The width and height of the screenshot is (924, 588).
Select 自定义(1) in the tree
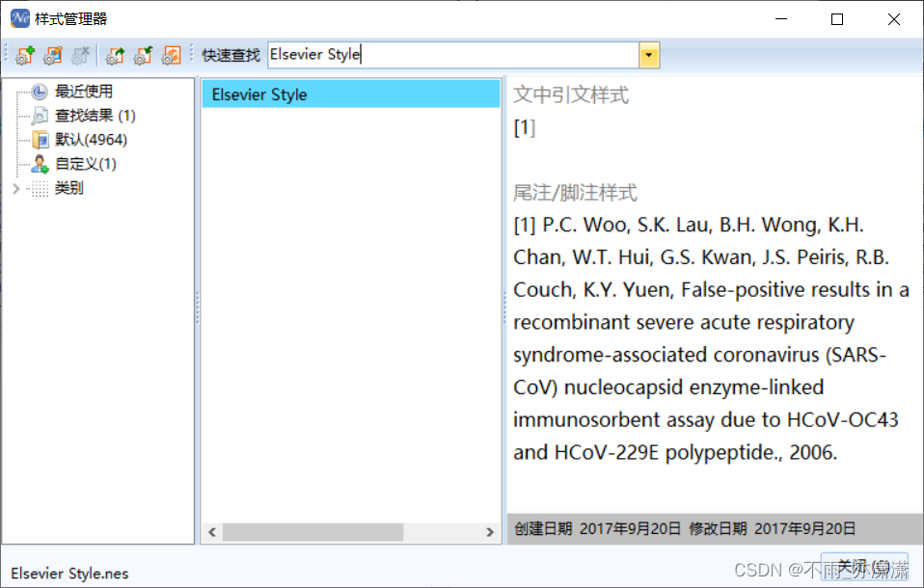(x=86, y=164)
